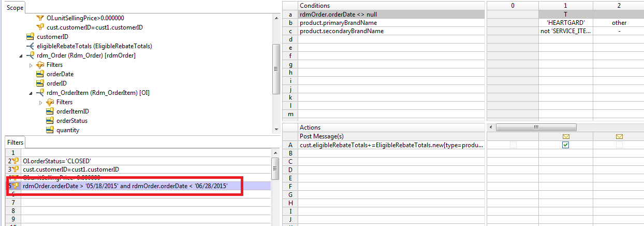Select customerID in Scope tree

52,37
